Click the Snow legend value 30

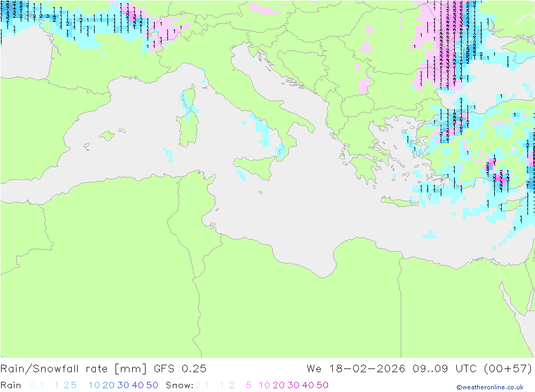[x=293, y=385]
